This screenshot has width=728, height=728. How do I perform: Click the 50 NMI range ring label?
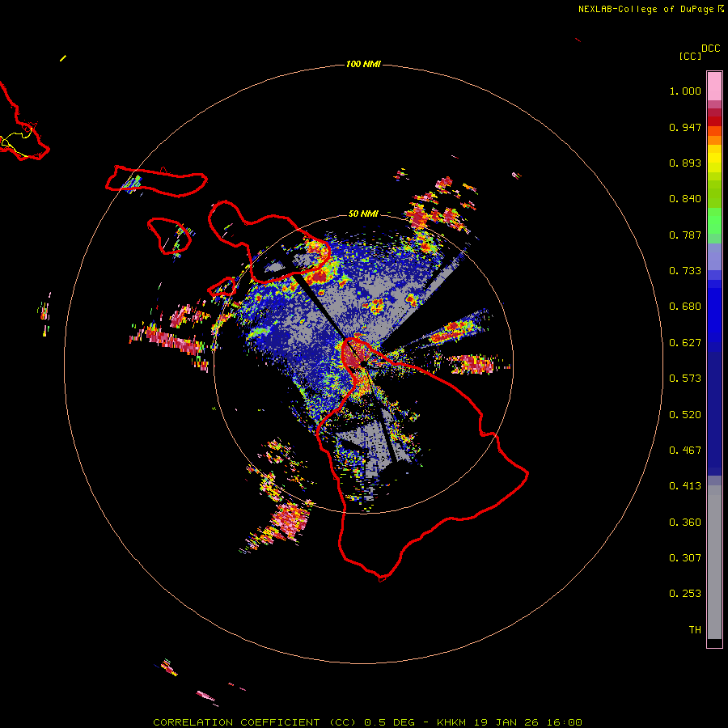[x=363, y=214]
